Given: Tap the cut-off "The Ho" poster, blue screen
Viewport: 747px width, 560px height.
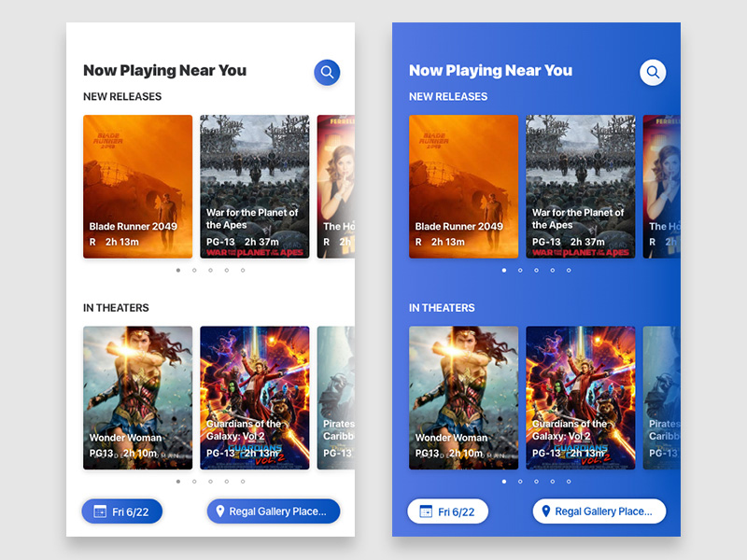Looking at the screenshot, I should [x=662, y=187].
